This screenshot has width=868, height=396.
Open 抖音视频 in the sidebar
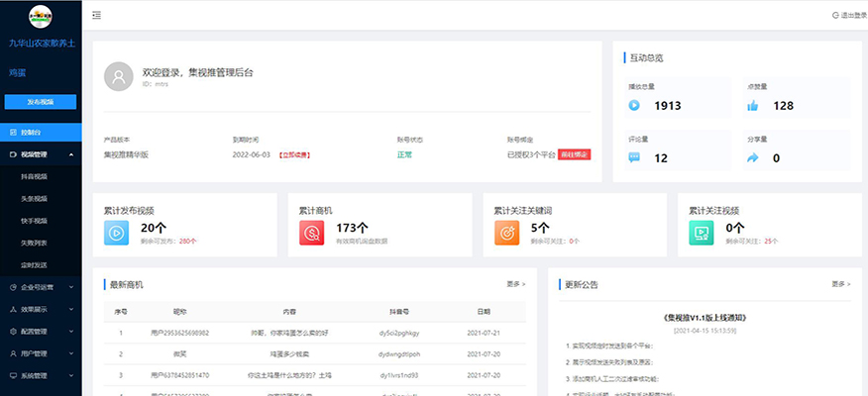(x=34, y=176)
